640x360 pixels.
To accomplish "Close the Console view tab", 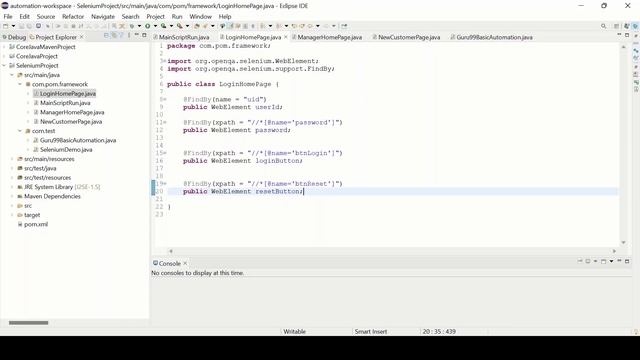I will point(185,263).
